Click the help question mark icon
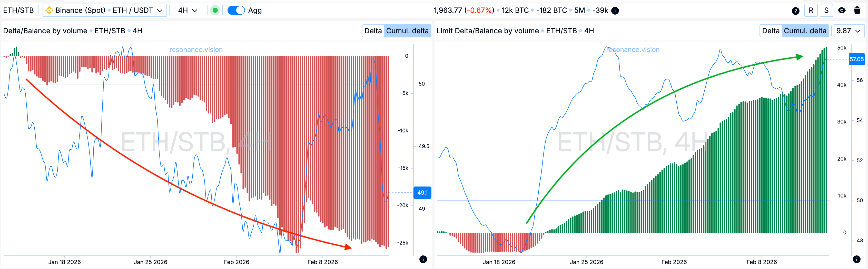Viewport: 868px width, 269px height. [795, 11]
